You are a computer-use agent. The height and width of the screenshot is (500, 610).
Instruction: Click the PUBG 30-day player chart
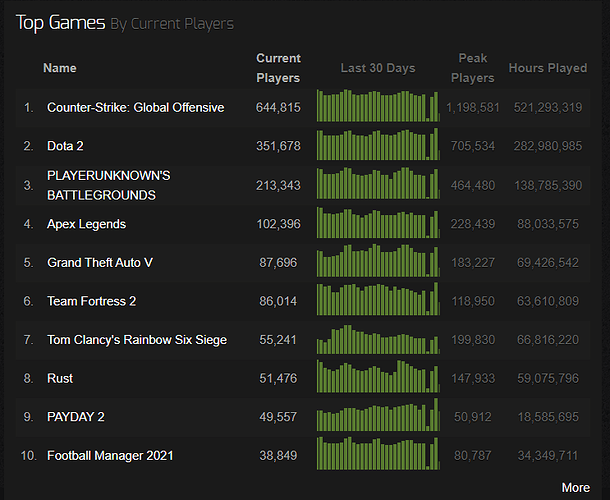coord(378,183)
